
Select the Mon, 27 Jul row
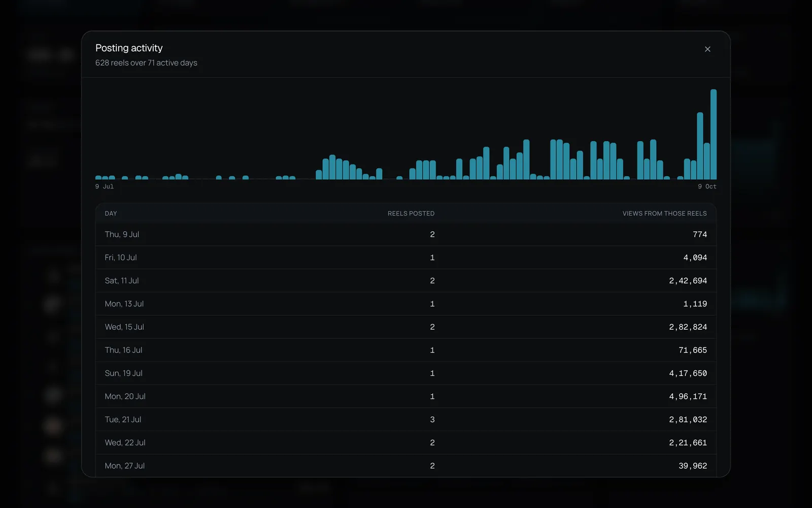click(x=406, y=465)
